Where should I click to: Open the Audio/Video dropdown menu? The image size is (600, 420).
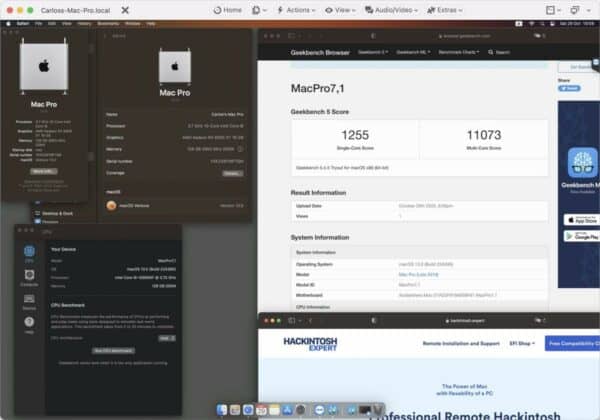[x=391, y=10]
